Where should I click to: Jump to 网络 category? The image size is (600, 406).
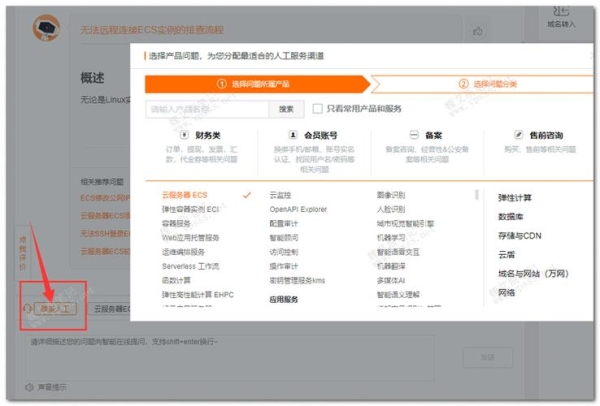[506, 293]
